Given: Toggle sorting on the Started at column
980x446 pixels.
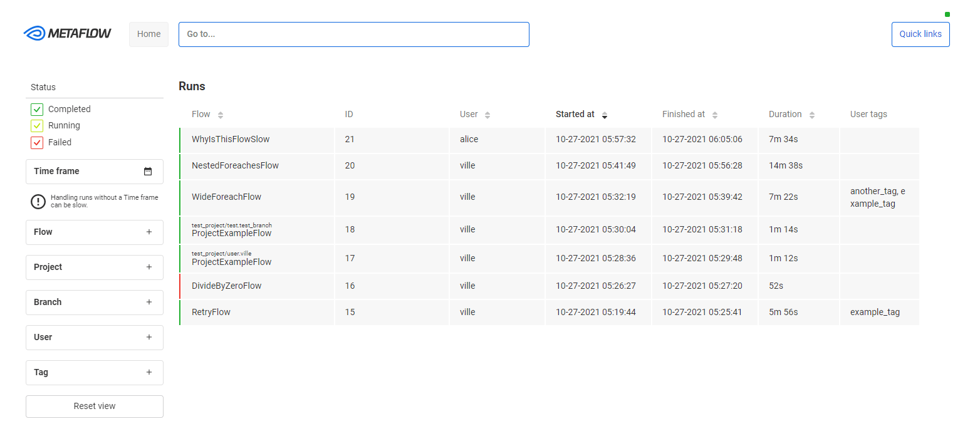Looking at the screenshot, I should (604, 115).
